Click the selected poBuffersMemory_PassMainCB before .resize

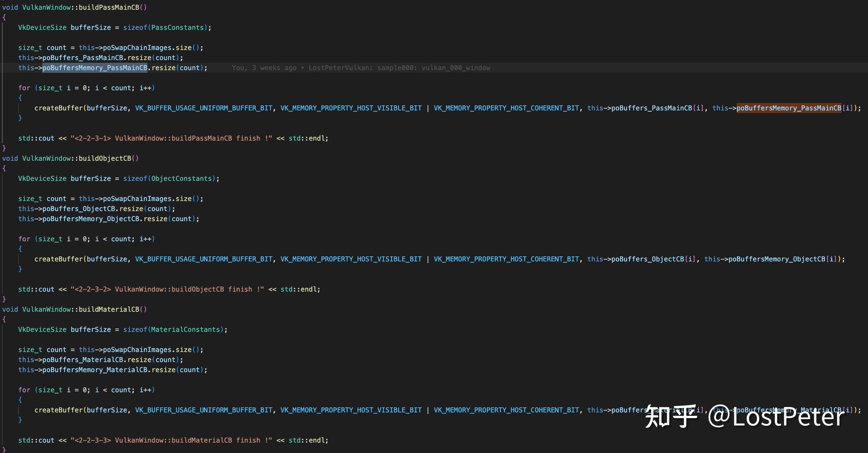[x=95, y=68]
